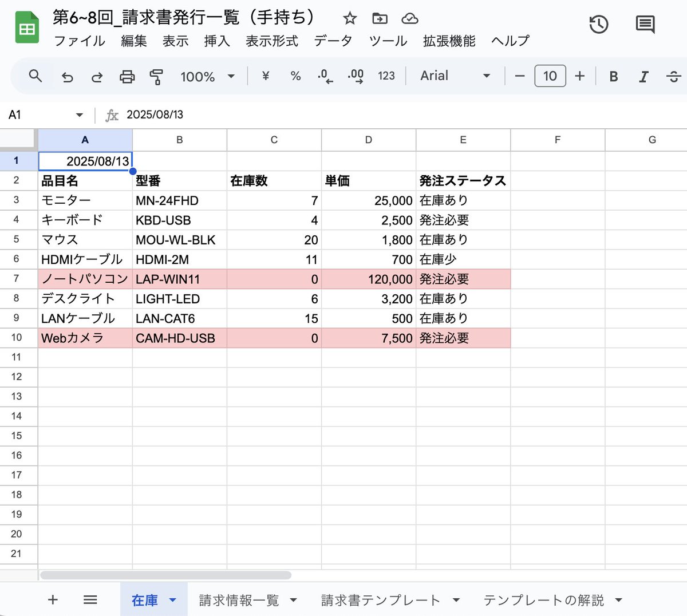Switch to the テンプレートの解説 sheet tab
The width and height of the screenshot is (687, 616).
544,600
